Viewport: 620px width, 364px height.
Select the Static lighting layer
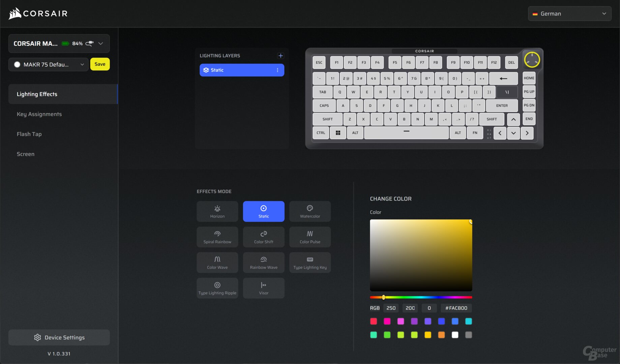coord(242,70)
